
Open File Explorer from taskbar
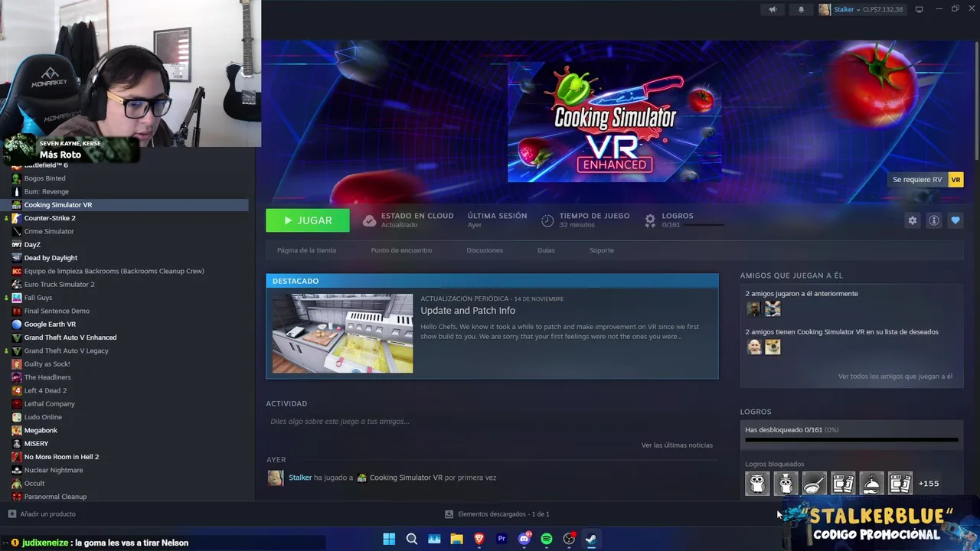[x=456, y=539]
